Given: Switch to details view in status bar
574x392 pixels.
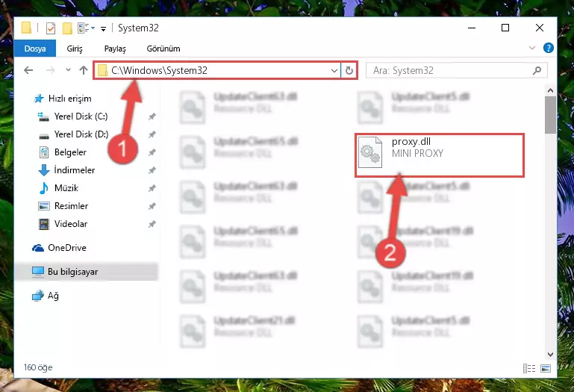Looking at the screenshot, I should point(529,368).
